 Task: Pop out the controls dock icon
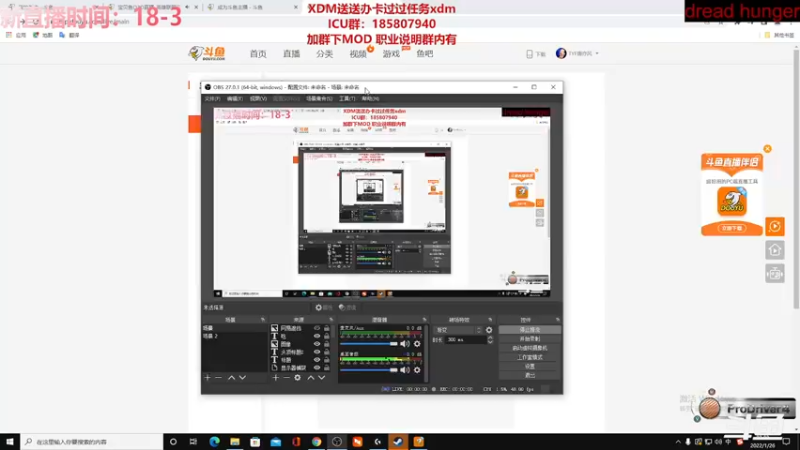[557, 320]
